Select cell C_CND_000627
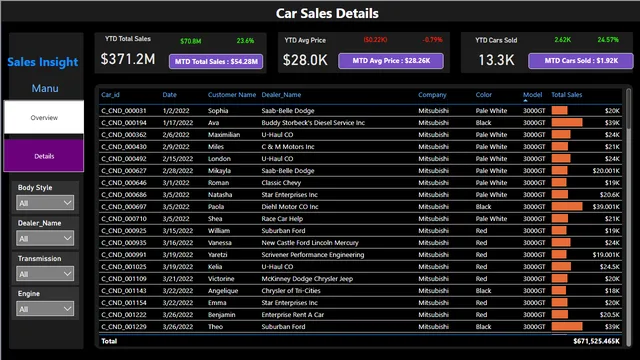Image resolution: width=640 pixels, height=360 pixels. click(124, 171)
